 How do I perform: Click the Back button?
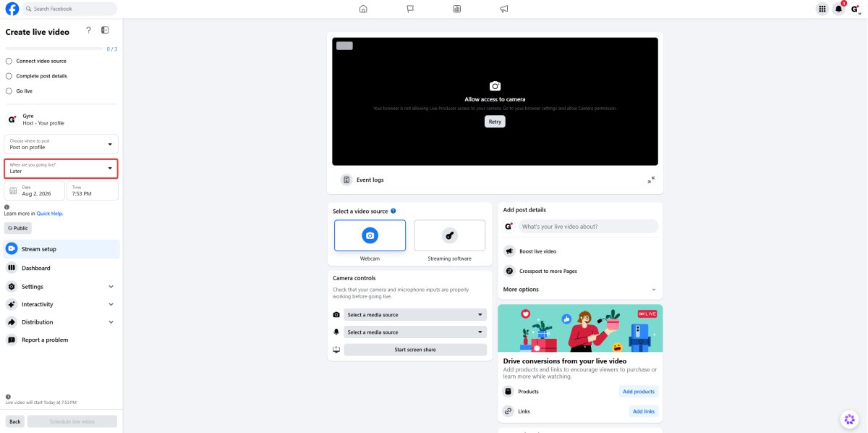[x=15, y=421]
